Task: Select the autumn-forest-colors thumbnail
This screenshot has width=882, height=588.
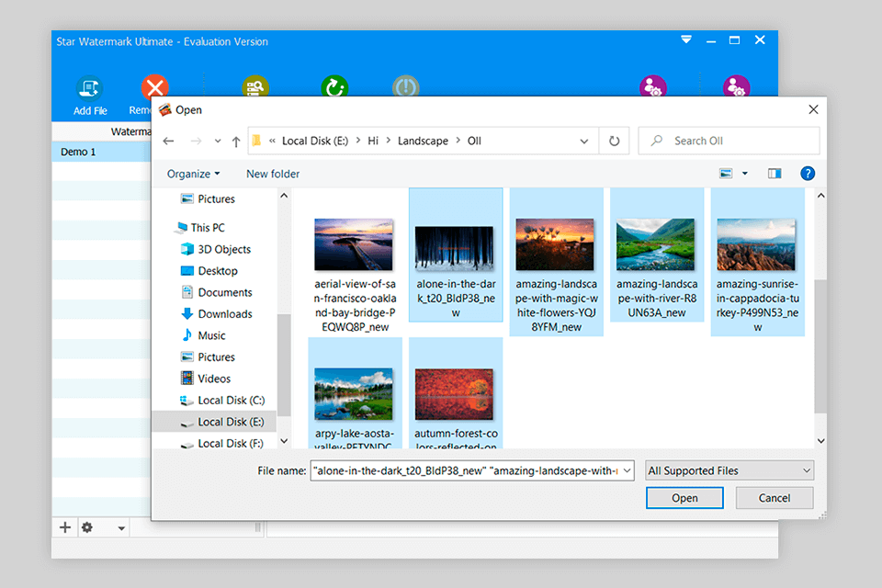Action: pos(455,394)
